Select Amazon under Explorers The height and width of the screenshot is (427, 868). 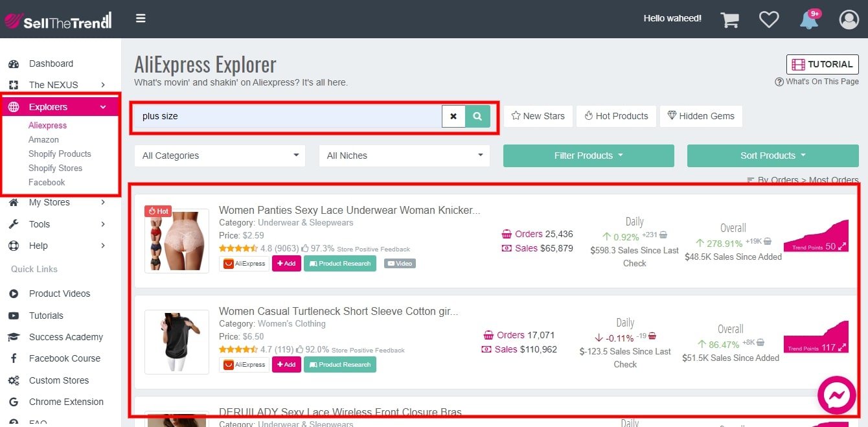point(43,139)
